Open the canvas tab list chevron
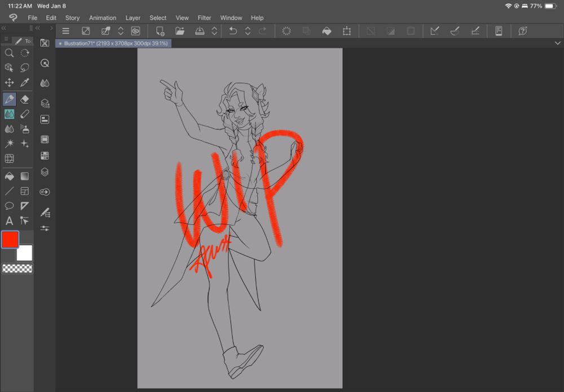 (558, 43)
